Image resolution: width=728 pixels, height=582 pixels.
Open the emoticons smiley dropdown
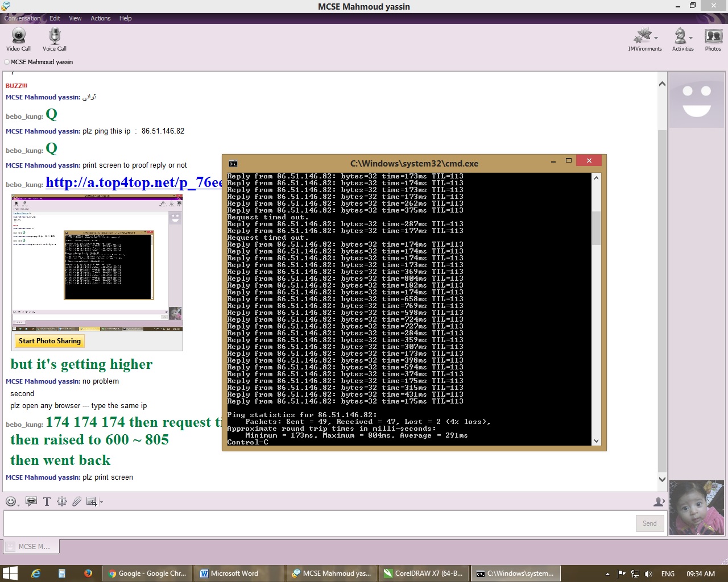[x=11, y=501]
